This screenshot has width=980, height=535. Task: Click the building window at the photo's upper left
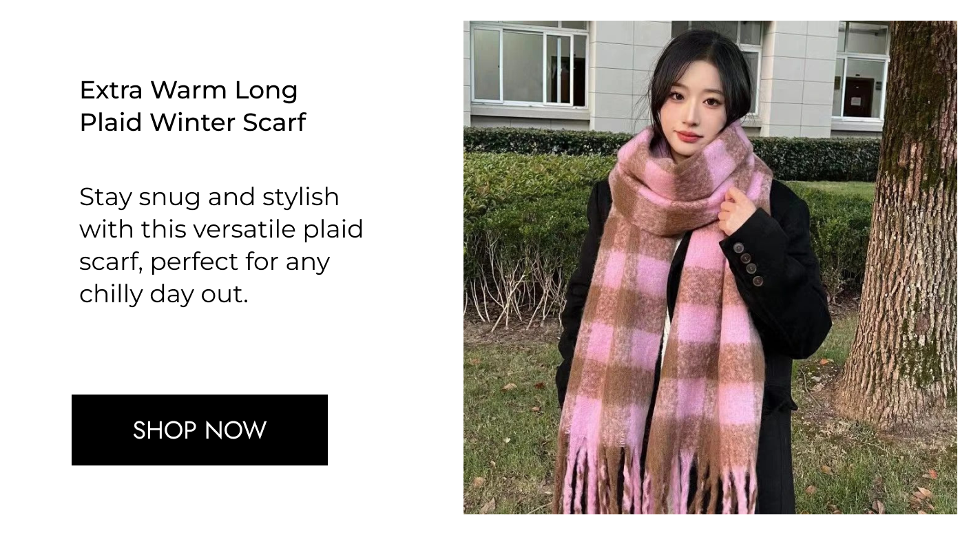point(529,66)
